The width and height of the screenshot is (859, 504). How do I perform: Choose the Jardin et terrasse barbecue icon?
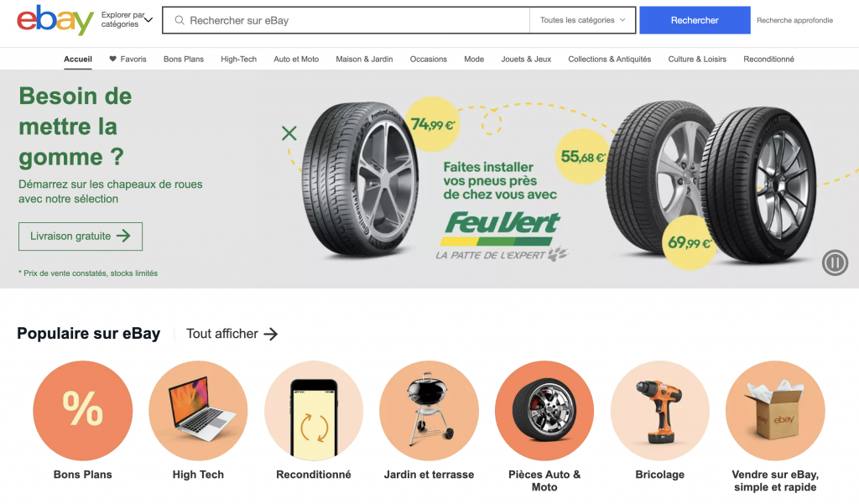(x=429, y=410)
